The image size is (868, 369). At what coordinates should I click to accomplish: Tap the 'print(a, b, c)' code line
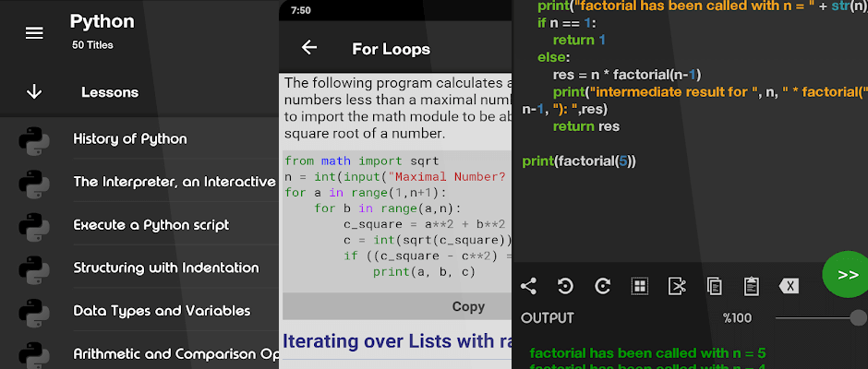[x=424, y=272]
